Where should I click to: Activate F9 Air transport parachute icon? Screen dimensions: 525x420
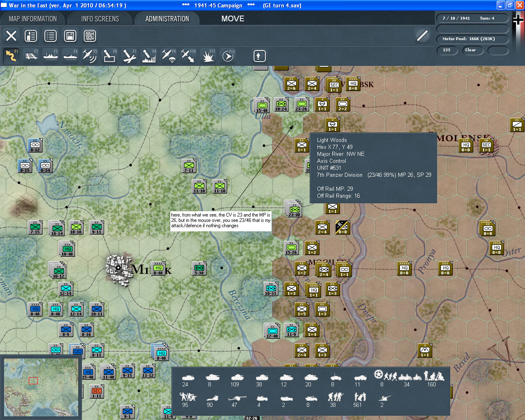click(169, 56)
